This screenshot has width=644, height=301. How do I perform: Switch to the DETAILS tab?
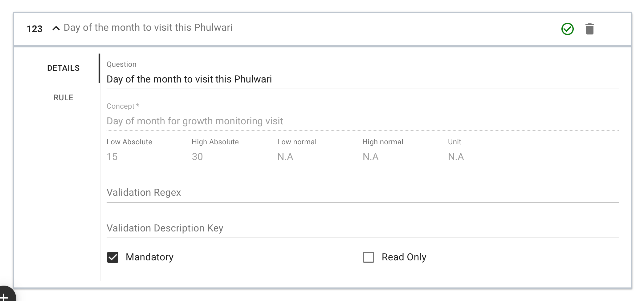point(63,68)
